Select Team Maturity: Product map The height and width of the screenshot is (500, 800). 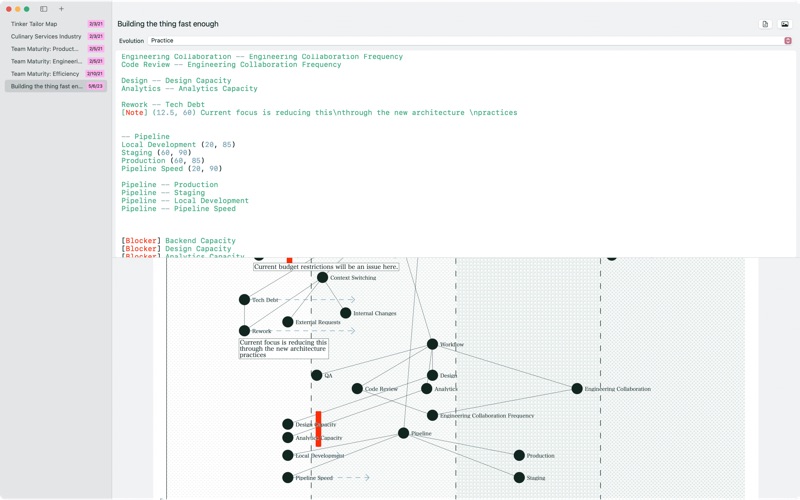pyautogui.click(x=56, y=49)
